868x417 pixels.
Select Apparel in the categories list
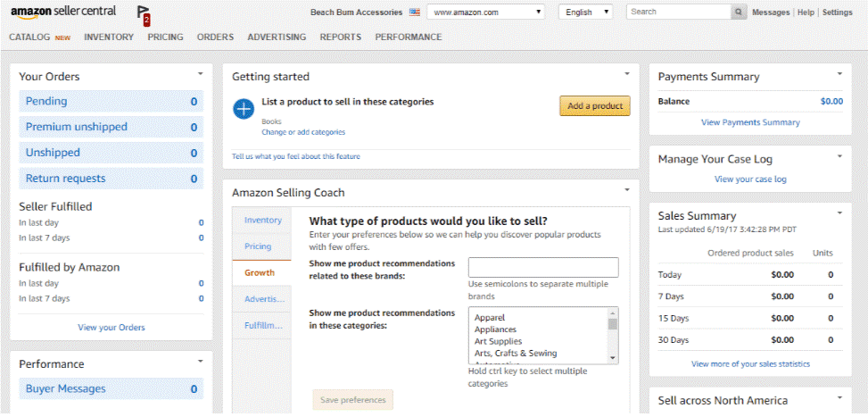pos(490,318)
